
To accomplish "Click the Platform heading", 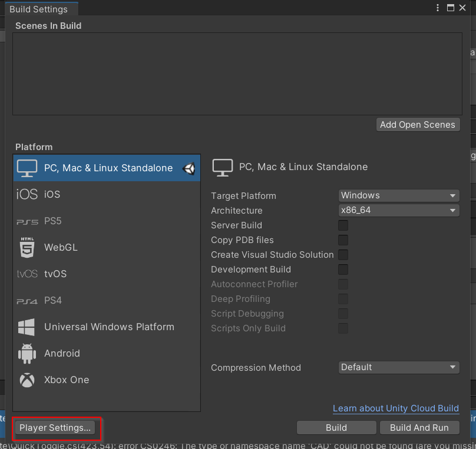I will 34,147.
